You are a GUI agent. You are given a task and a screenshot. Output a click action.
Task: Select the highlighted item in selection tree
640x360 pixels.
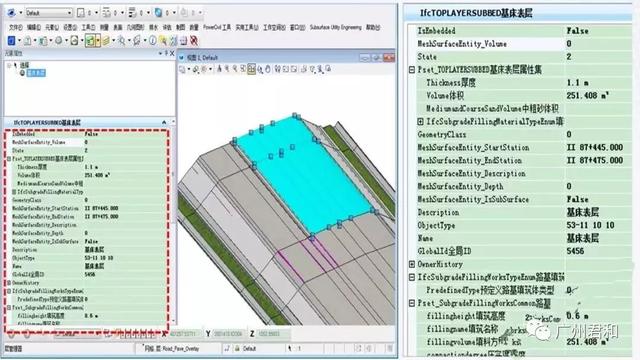pos(36,73)
